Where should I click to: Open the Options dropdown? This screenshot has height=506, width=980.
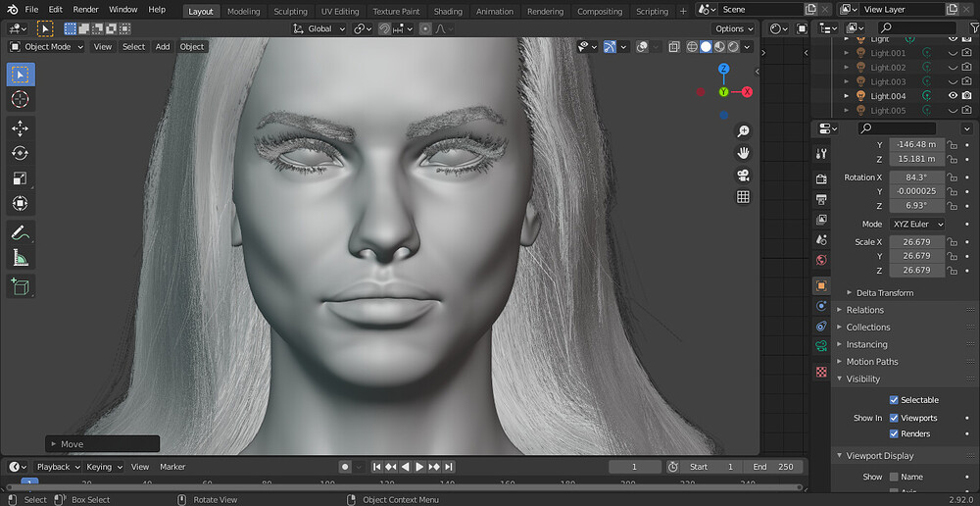click(x=733, y=28)
